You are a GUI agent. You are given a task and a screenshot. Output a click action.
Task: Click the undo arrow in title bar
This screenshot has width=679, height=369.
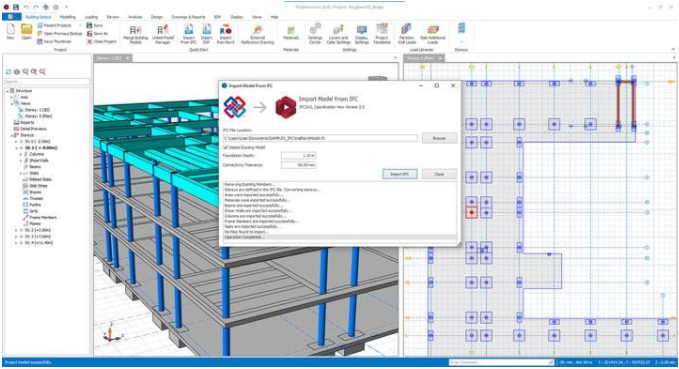[x=26, y=7]
